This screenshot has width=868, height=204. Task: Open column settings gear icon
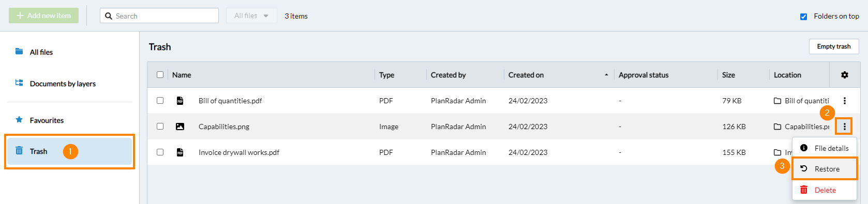844,75
